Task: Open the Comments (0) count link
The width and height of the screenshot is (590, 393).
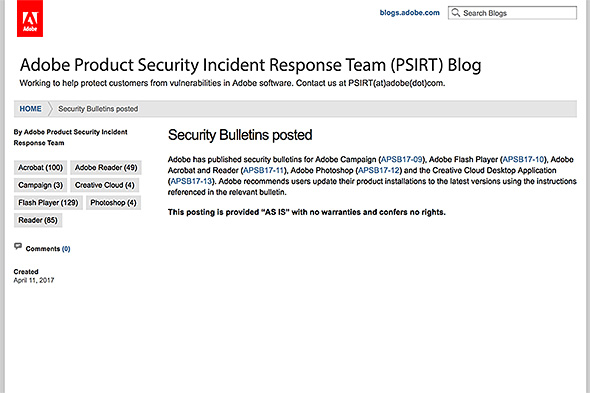Action: coord(66,249)
